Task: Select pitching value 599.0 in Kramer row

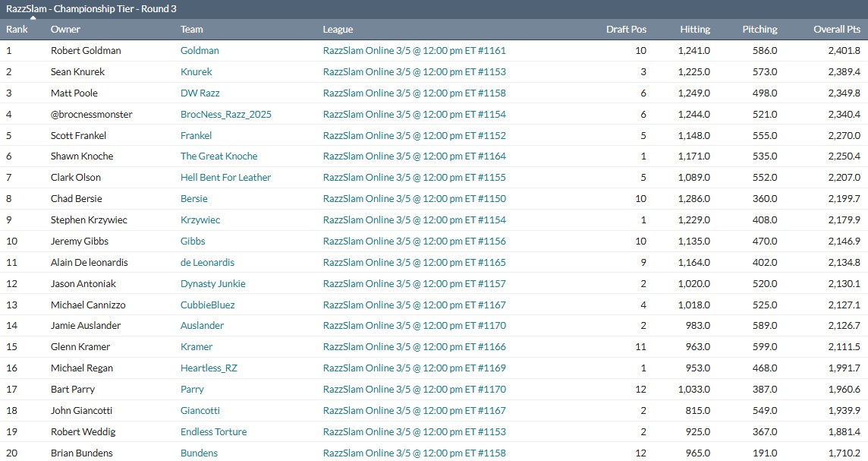Action: coord(765,347)
